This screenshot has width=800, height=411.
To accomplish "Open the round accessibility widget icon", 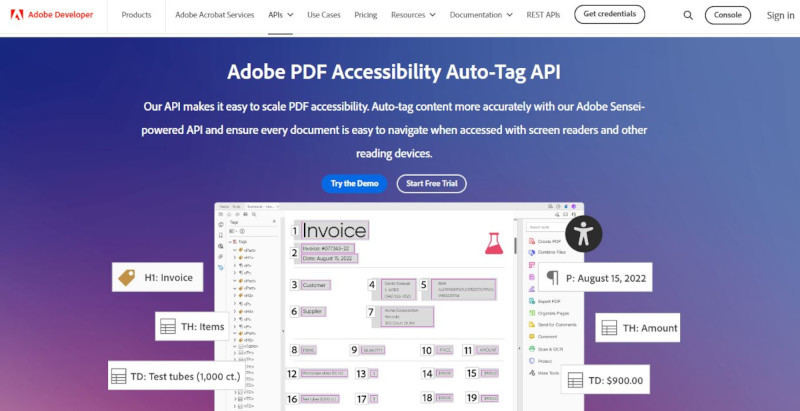I will (583, 234).
